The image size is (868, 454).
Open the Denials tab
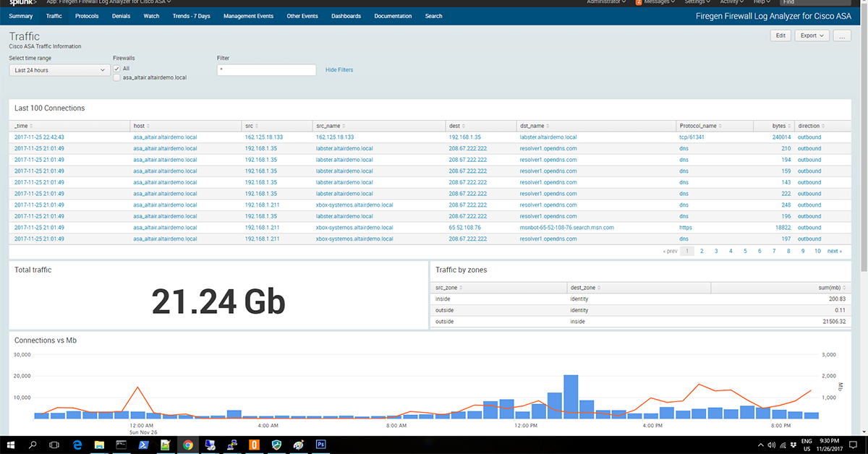(x=122, y=16)
